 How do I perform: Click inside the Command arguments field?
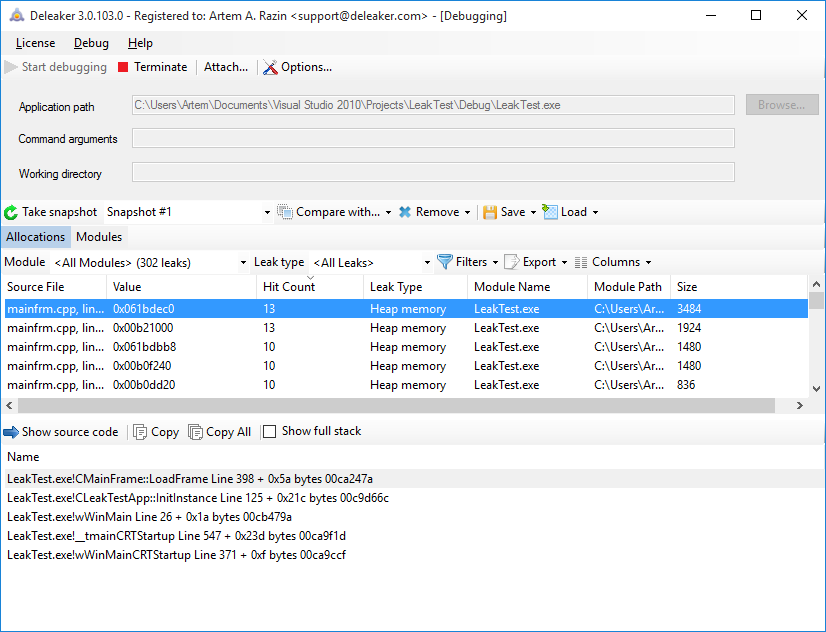430,138
